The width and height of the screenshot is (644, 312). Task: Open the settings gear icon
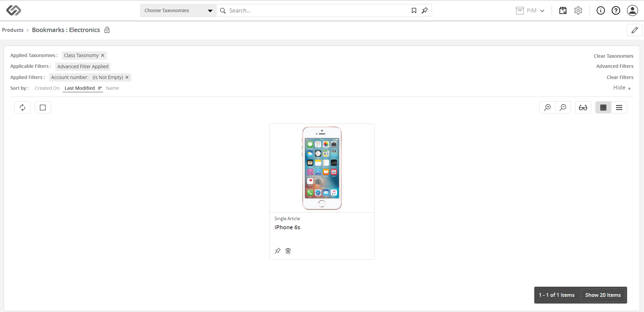[x=578, y=10]
